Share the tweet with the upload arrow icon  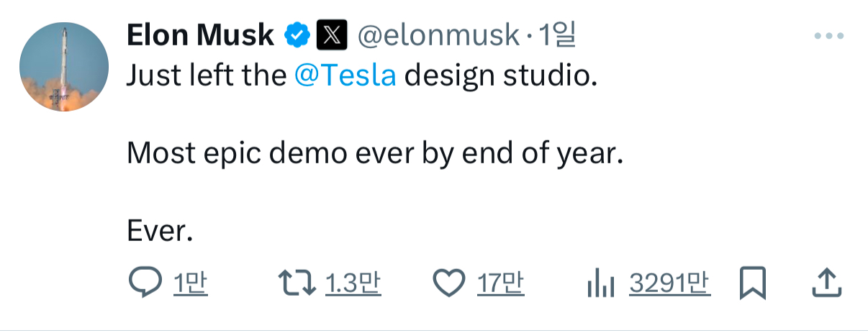[x=826, y=283]
